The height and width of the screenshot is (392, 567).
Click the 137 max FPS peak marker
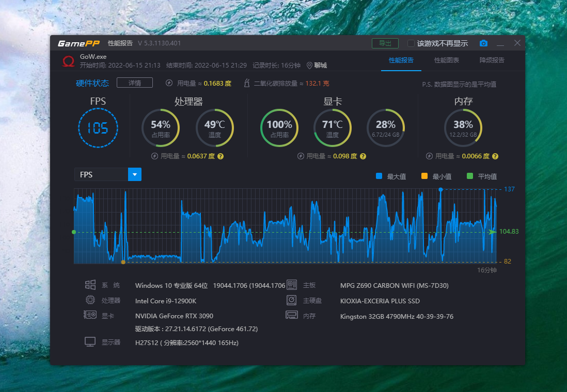pyautogui.click(x=440, y=190)
